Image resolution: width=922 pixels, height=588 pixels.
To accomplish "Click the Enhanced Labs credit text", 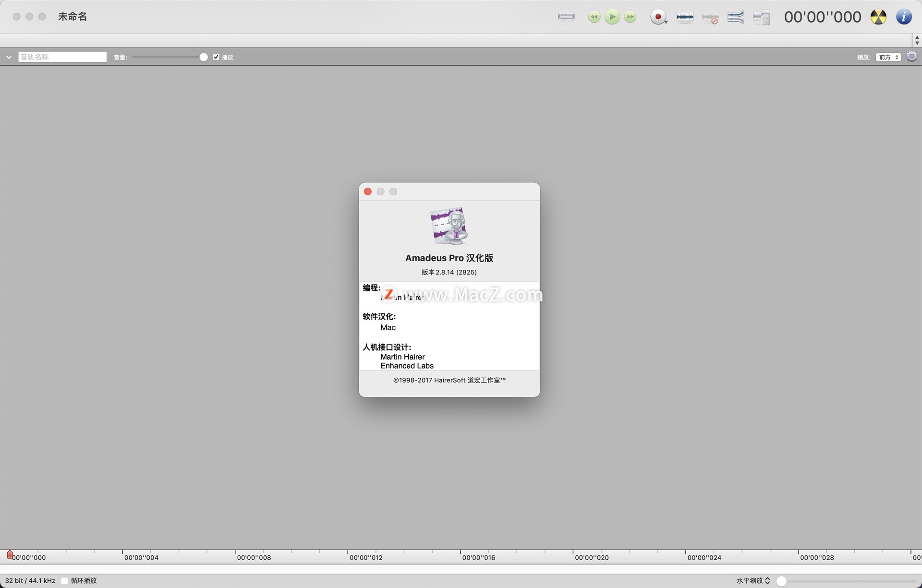I will point(407,366).
